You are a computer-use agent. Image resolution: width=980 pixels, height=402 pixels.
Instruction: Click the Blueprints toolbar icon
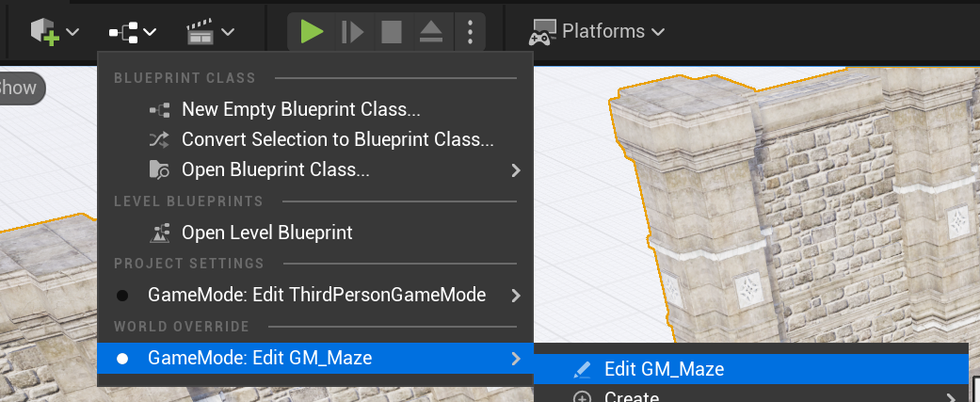pos(123,31)
